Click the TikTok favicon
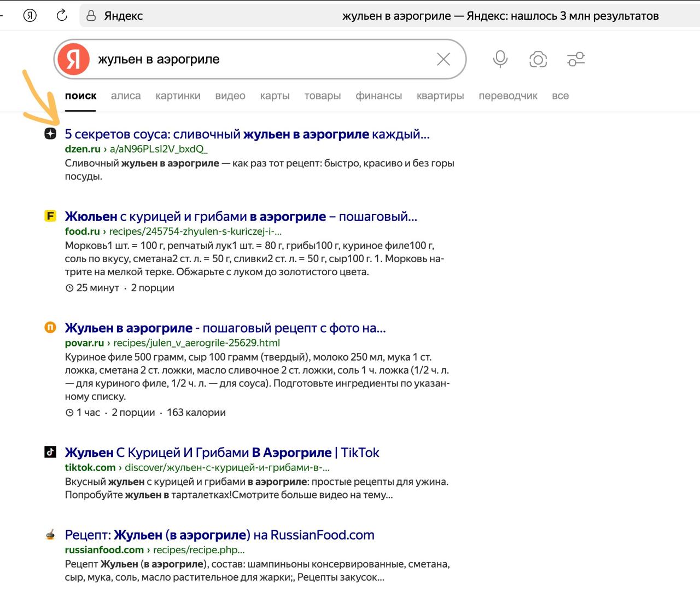 coord(50,452)
